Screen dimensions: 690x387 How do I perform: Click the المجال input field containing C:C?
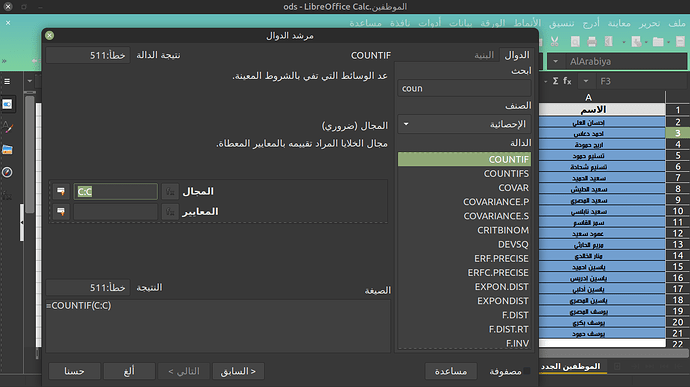click(115, 192)
